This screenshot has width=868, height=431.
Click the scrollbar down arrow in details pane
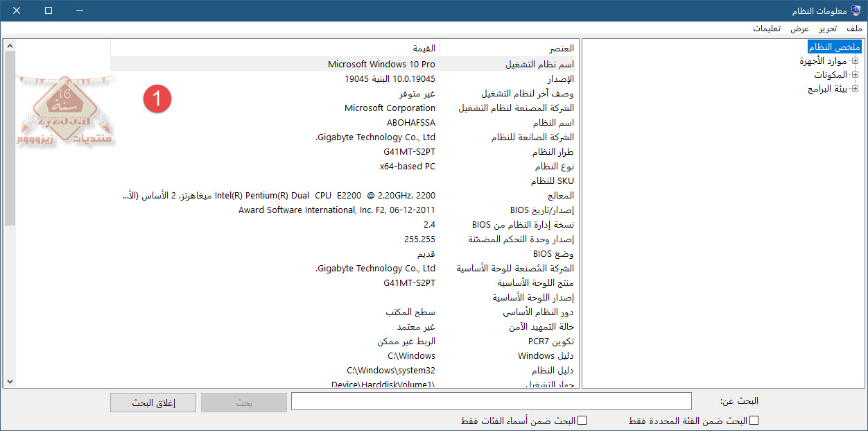tap(10, 381)
